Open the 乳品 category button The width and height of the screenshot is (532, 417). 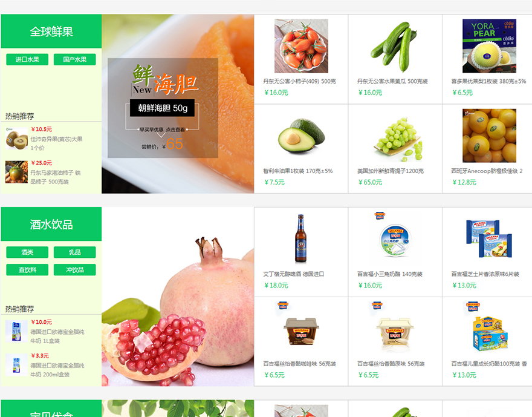click(74, 252)
